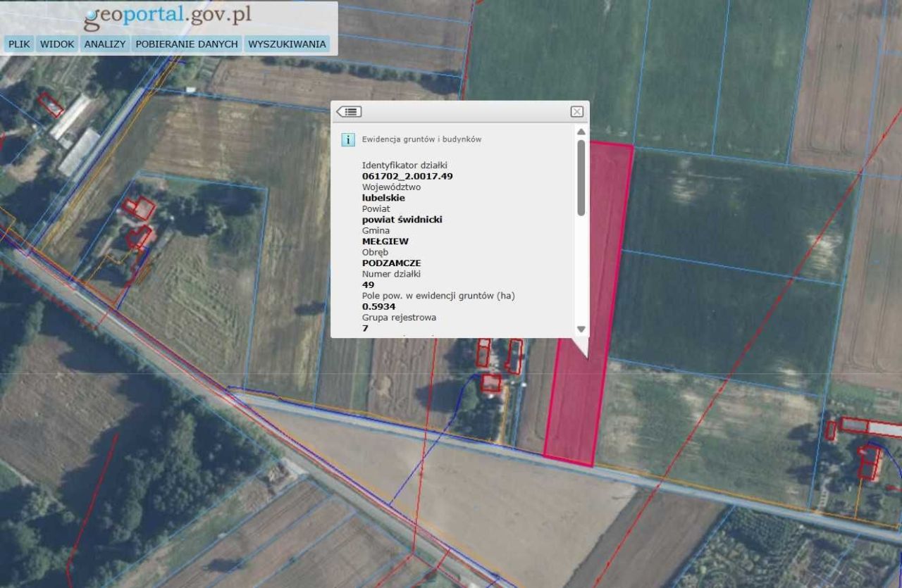Screen dimensions: 902x588
Task: Expand the WYSZUKIWANIA menu
Action: 287,44
